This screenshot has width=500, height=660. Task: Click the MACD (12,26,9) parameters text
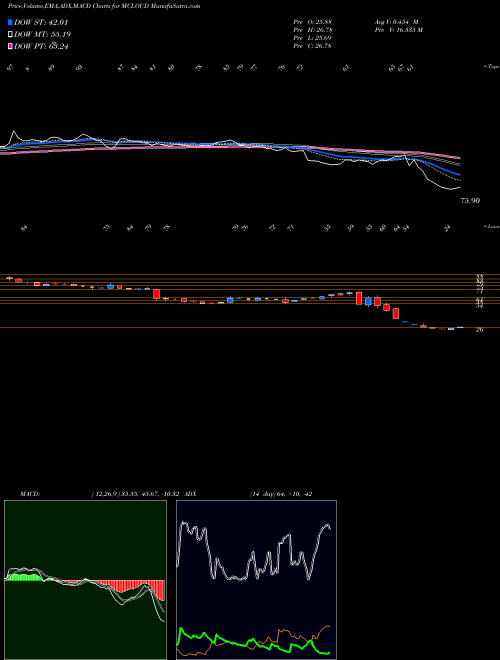(136, 494)
